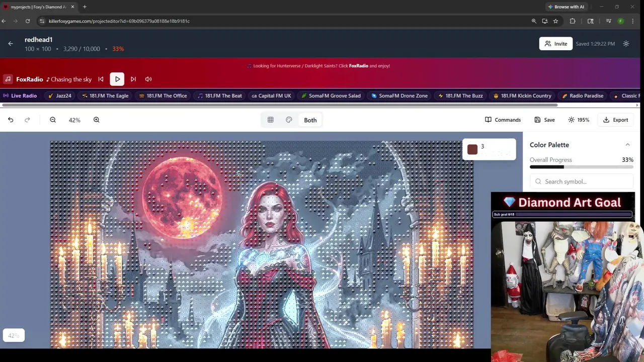Open the Commands reference
Image resolution: width=644 pixels, height=362 pixels.
point(503,120)
